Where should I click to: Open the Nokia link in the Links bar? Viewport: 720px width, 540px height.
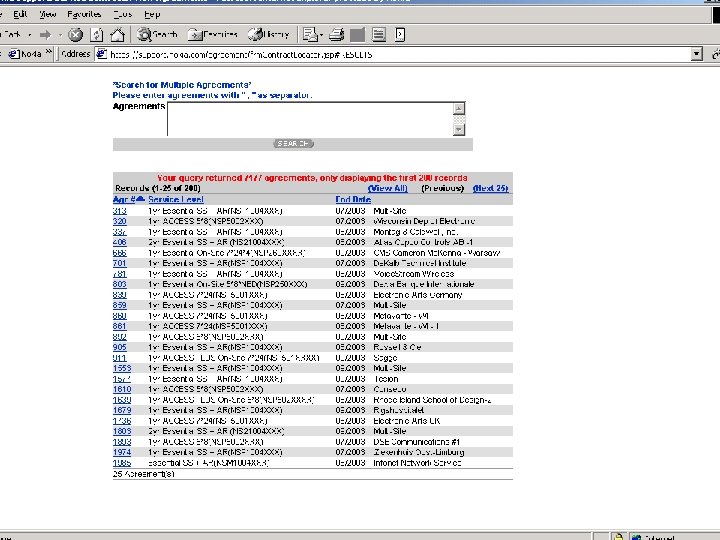[x=26, y=54]
